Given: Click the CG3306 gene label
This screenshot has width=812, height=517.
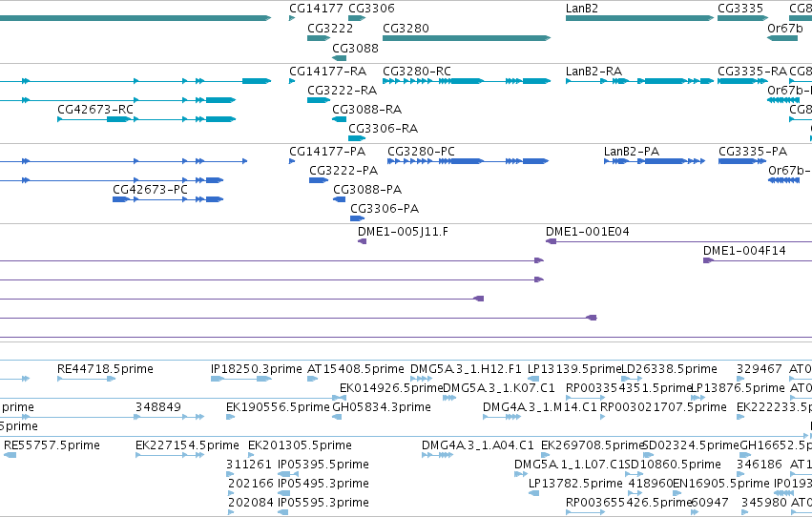Looking at the screenshot, I should (x=371, y=9).
